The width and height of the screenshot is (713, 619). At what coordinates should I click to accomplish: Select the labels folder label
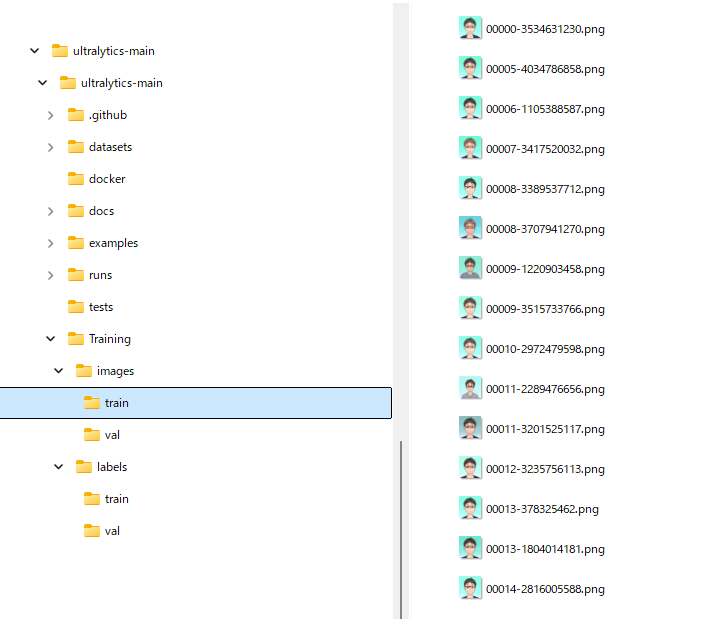(x=112, y=467)
